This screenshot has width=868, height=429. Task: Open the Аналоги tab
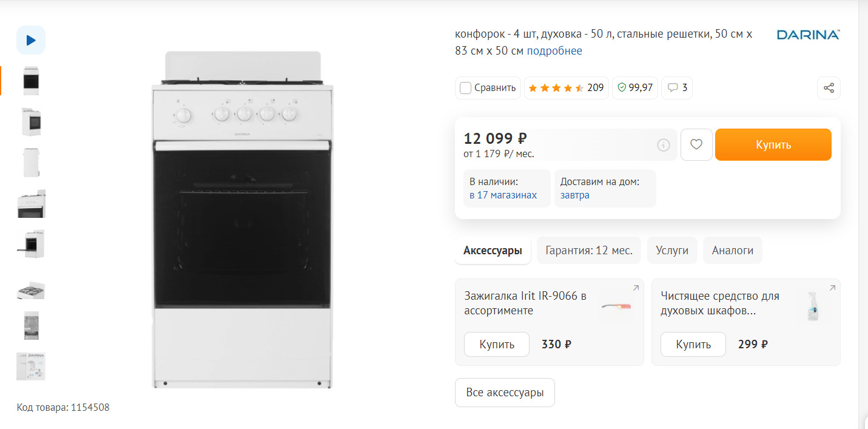(733, 251)
